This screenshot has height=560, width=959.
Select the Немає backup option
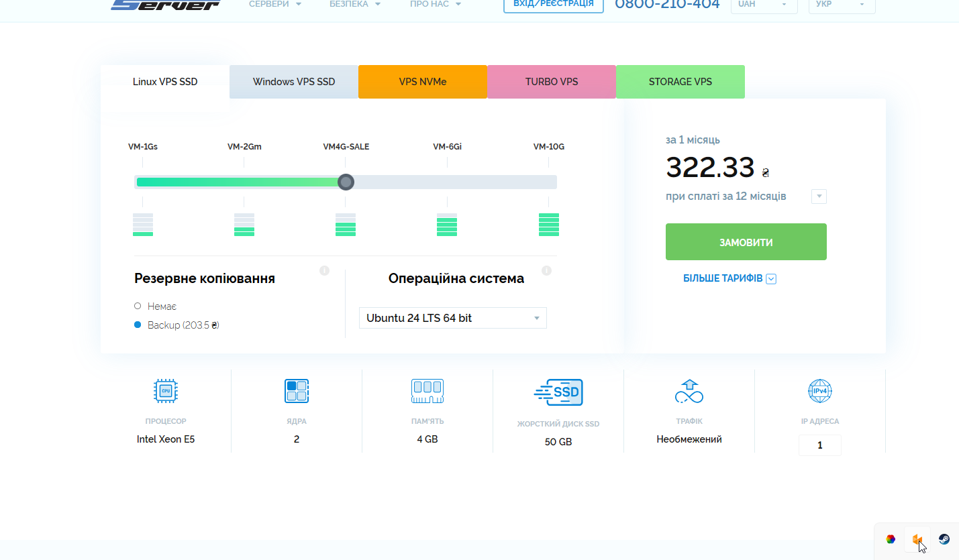(155, 306)
